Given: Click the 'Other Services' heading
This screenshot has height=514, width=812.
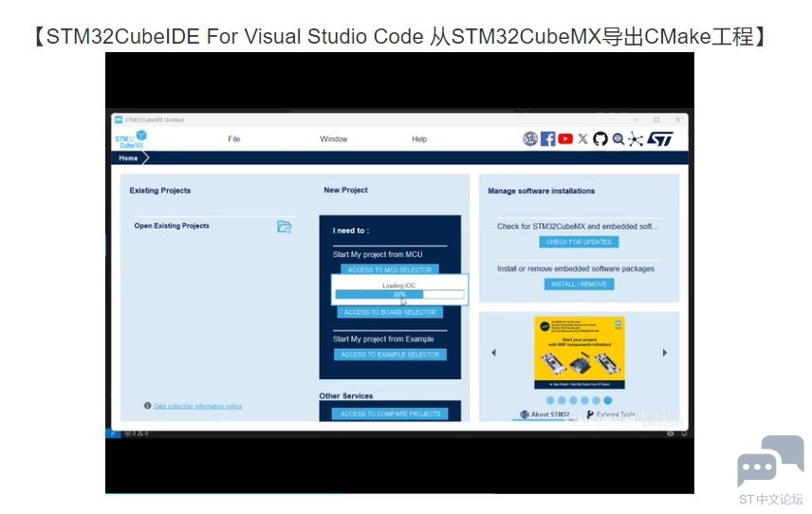Looking at the screenshot, I should 346,396.
